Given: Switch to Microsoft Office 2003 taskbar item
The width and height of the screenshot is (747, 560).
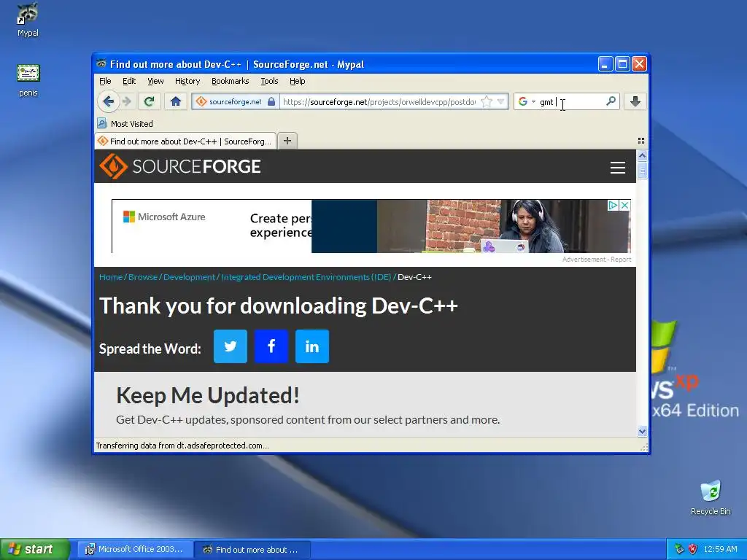Looking at the screenshot, I should click(x=134, y=549).
